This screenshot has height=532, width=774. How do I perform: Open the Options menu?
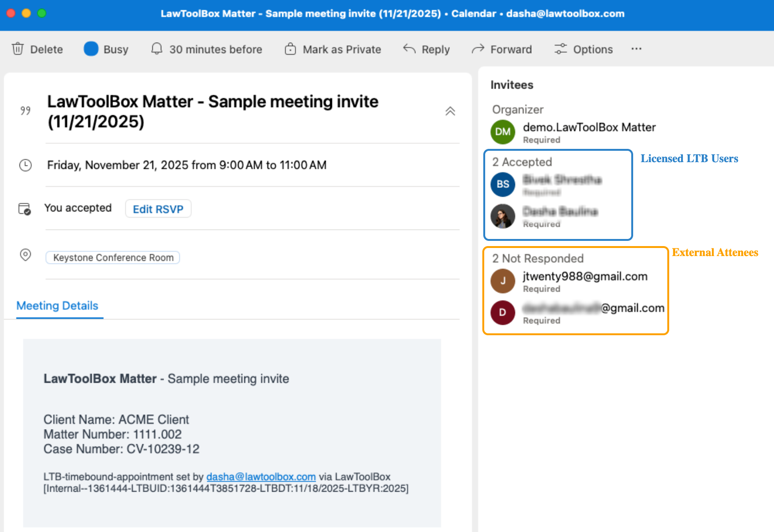tap(584, 49)
